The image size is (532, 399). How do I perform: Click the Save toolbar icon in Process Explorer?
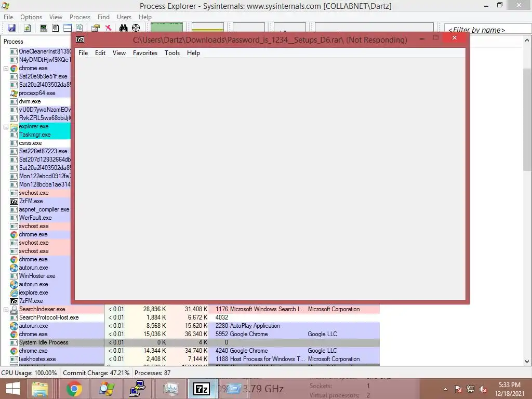point(11,28)
